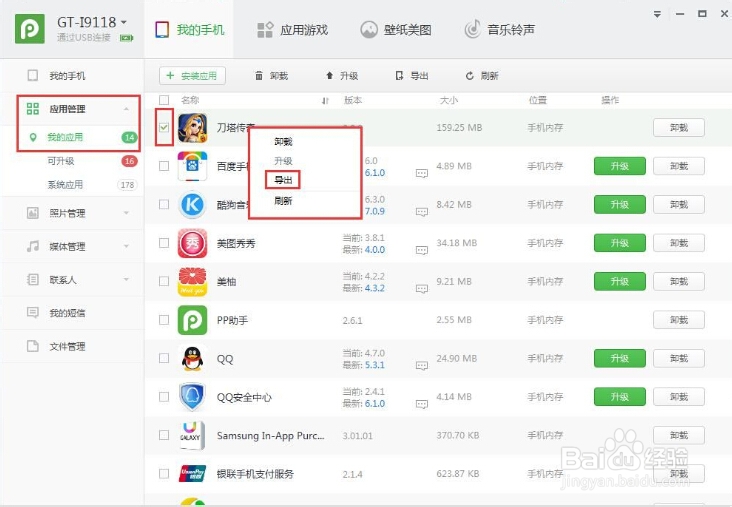Click the 美图秀秀 app icon
This screenshot has width=732, height=507.
[192, 243]
